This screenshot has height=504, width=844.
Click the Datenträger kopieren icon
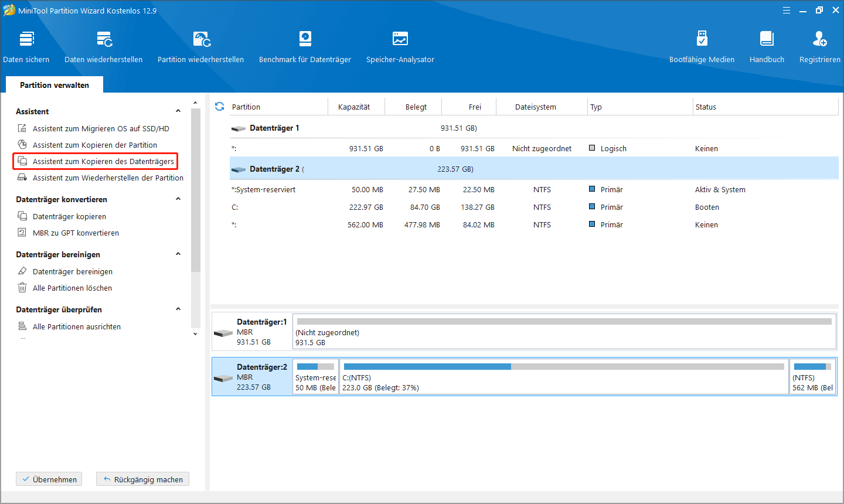point(22,216)
